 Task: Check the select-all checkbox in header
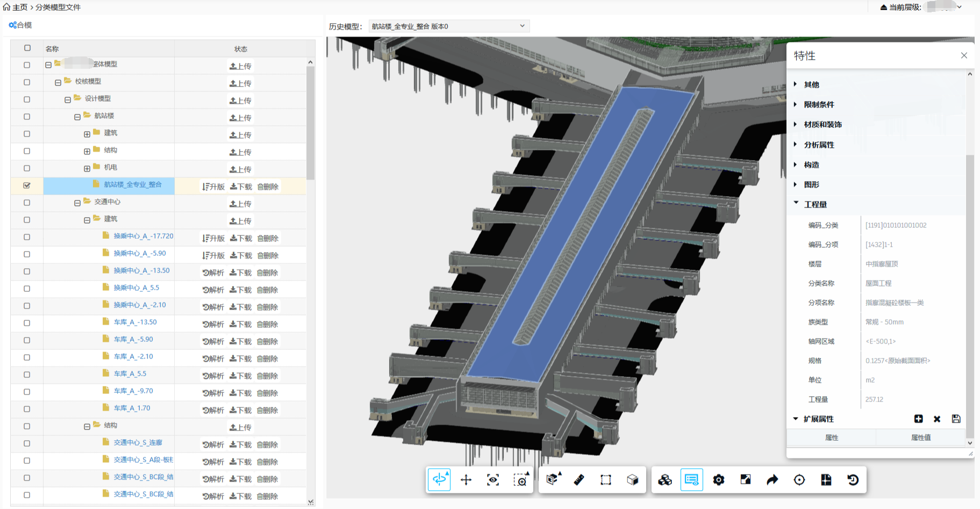point(27,48)
